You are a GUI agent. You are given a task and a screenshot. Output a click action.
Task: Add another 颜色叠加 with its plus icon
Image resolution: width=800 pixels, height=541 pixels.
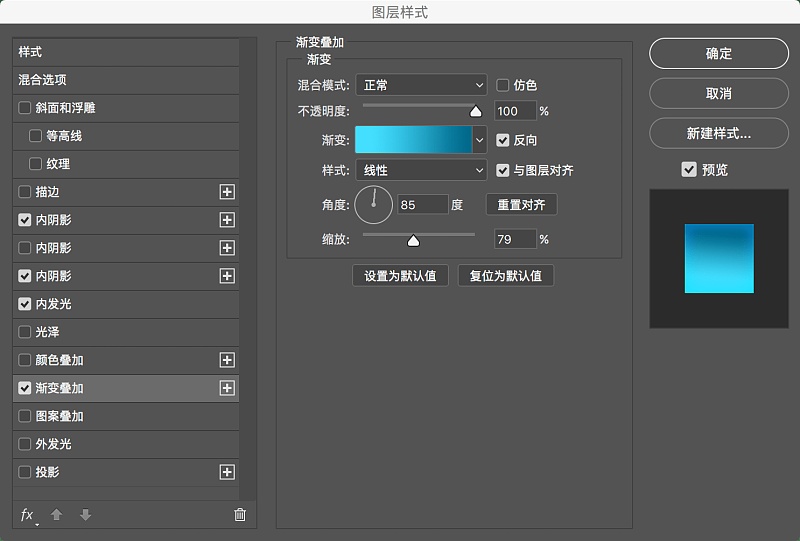(227, 360)
